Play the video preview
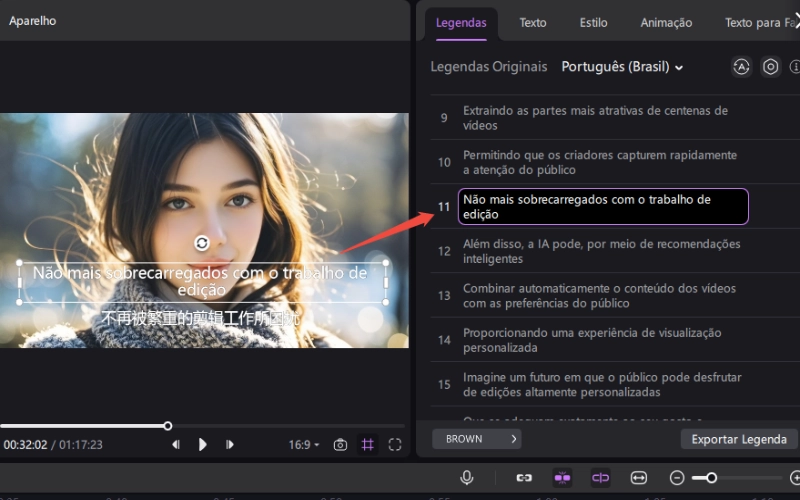This screenshot has width=800, height=500. [203, 444]
